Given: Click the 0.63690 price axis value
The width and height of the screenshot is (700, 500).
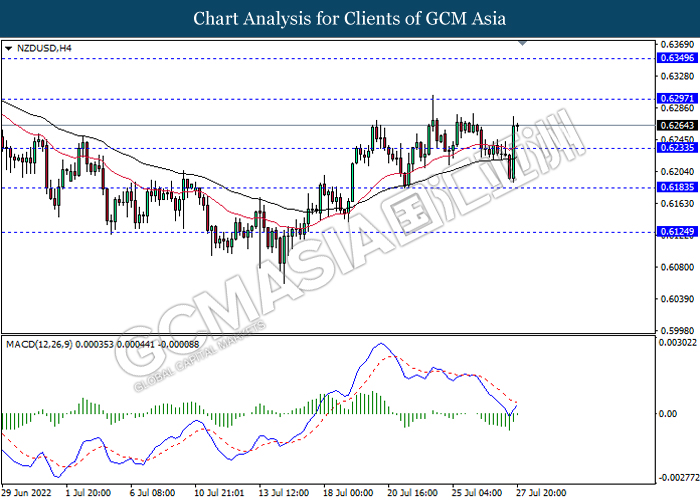Looking at the screenshot, I should [677, 45].
